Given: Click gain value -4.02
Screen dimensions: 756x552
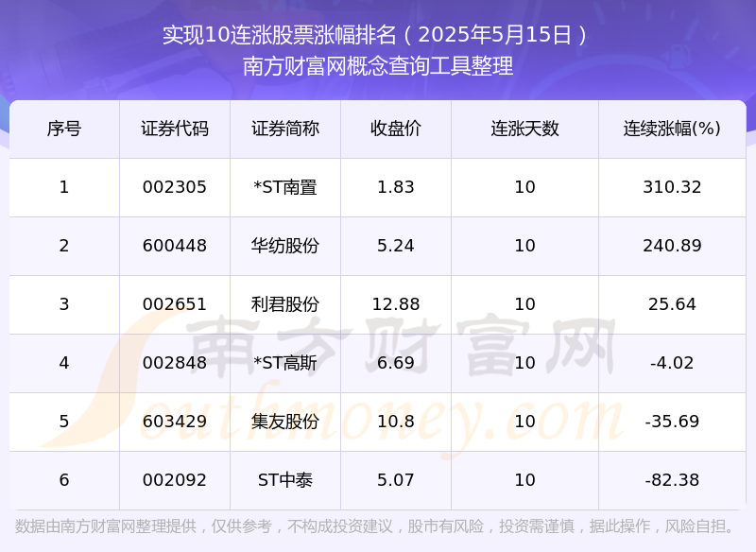Looking at the screenshot, I should (x=672, y=363).
